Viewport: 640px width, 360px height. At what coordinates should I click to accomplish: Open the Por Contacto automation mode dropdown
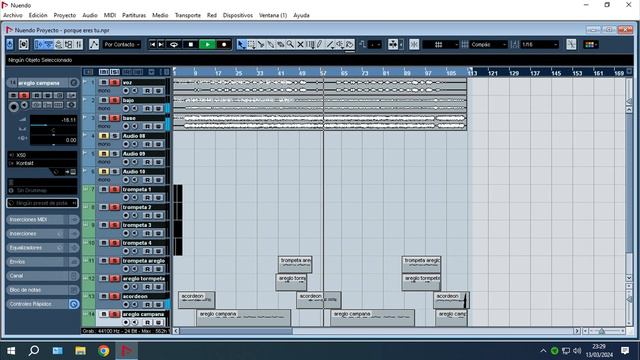click(x=122, y=44)
